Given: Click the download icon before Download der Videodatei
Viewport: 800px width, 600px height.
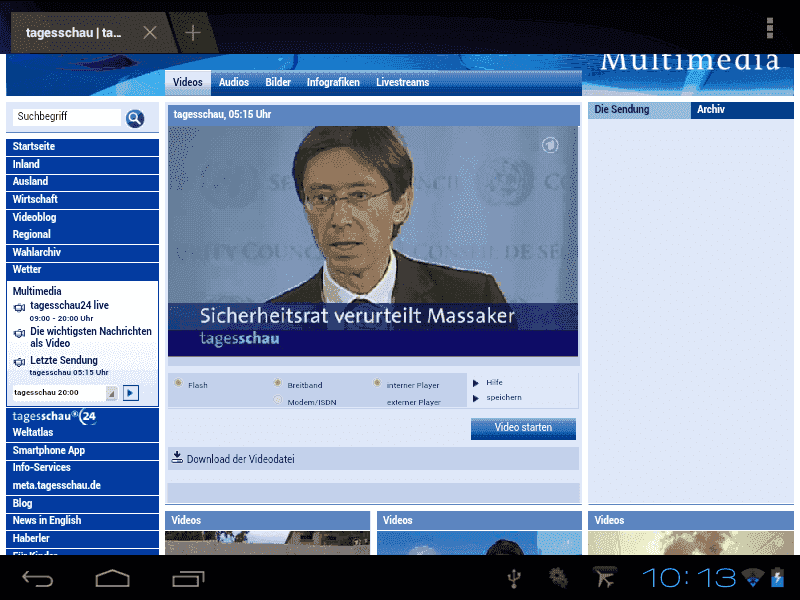Looking at the screenshot, I should [177, 457].
